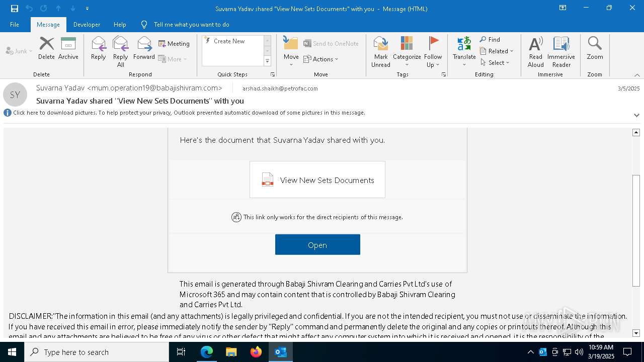Click the SY sender avatar
644x362 pixels.
click(15, 95)
